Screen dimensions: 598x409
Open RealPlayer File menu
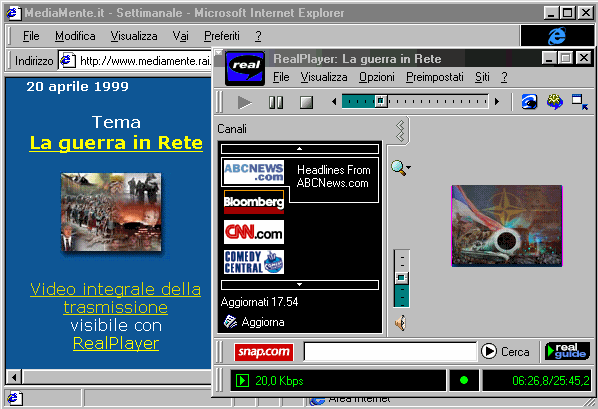pyautogui.click(x=281, y=77)
